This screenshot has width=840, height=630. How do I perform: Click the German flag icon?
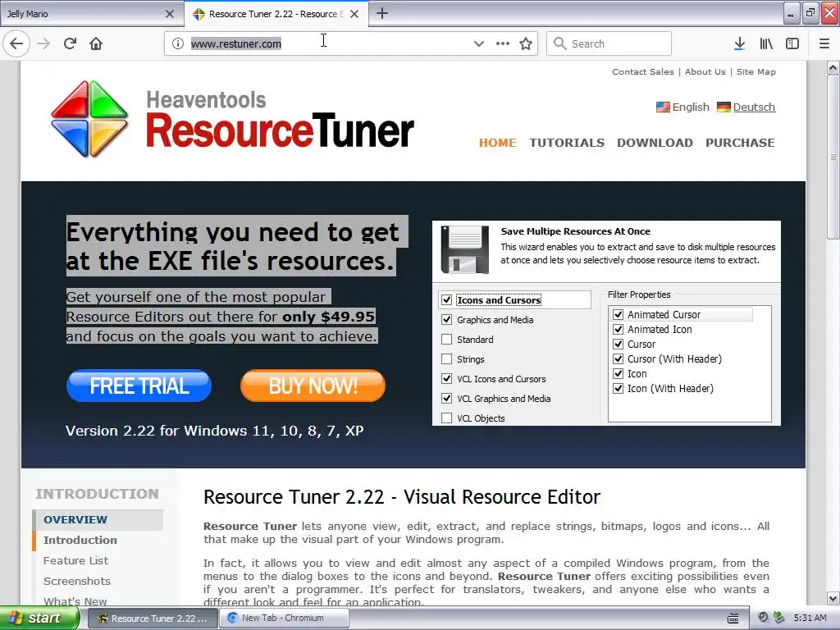click(x=724, y=107)
